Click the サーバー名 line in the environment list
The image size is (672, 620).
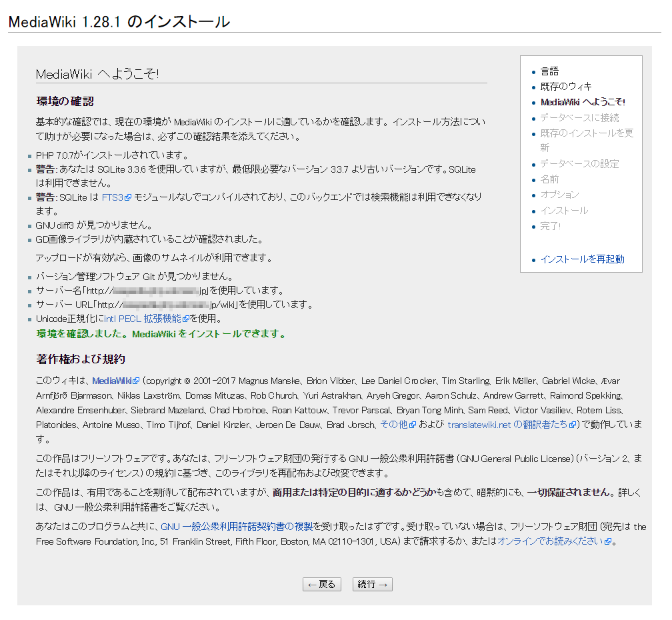(160, 291)
